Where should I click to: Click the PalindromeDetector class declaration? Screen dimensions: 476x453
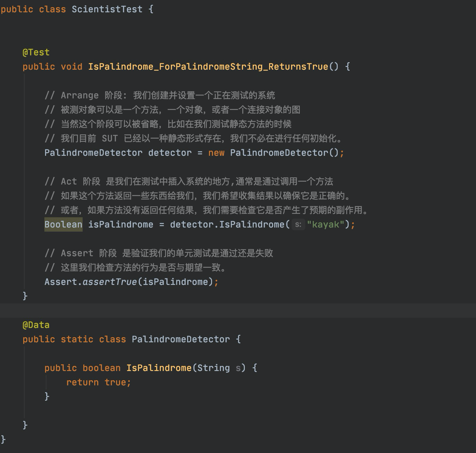click(x=181, y=339)
